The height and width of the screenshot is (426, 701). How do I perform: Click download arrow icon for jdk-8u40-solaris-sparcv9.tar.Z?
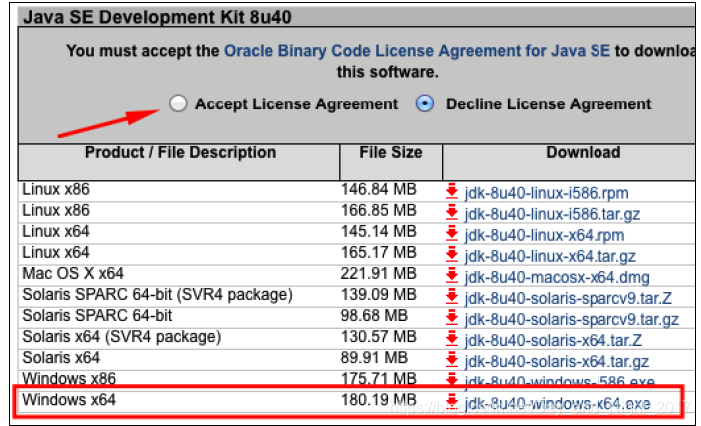[x=452, y=296]
